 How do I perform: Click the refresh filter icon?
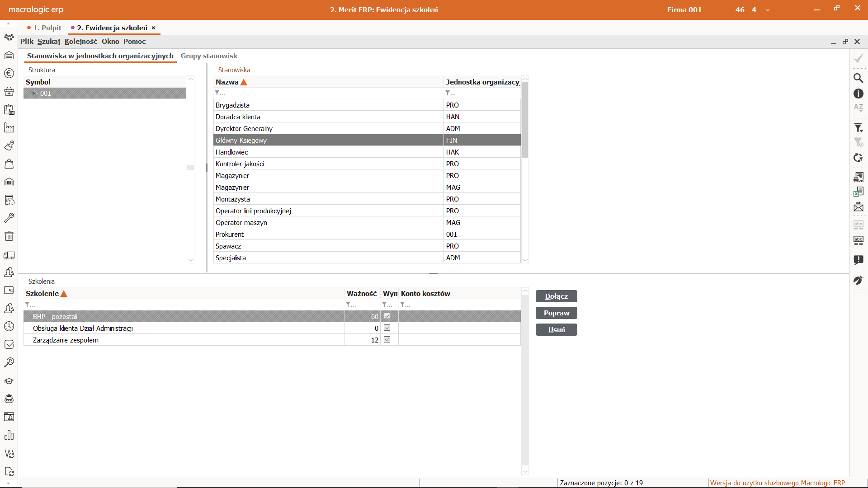pos(858,158)
